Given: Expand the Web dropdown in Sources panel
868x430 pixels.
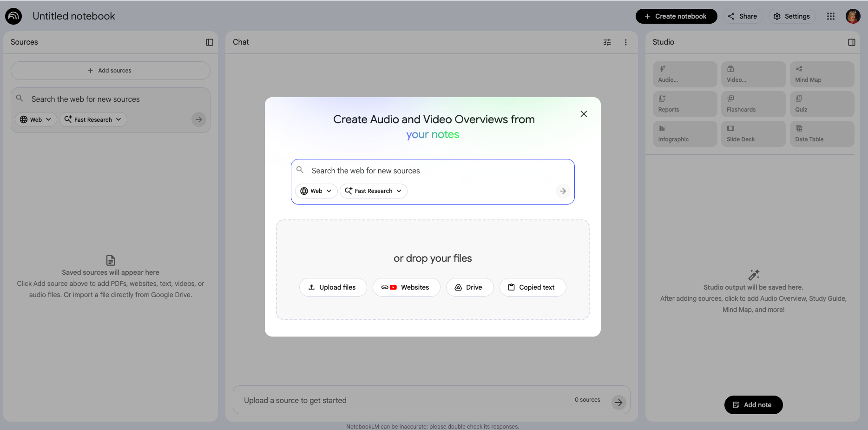Looking at the screenshot, I should pos(36,119).
